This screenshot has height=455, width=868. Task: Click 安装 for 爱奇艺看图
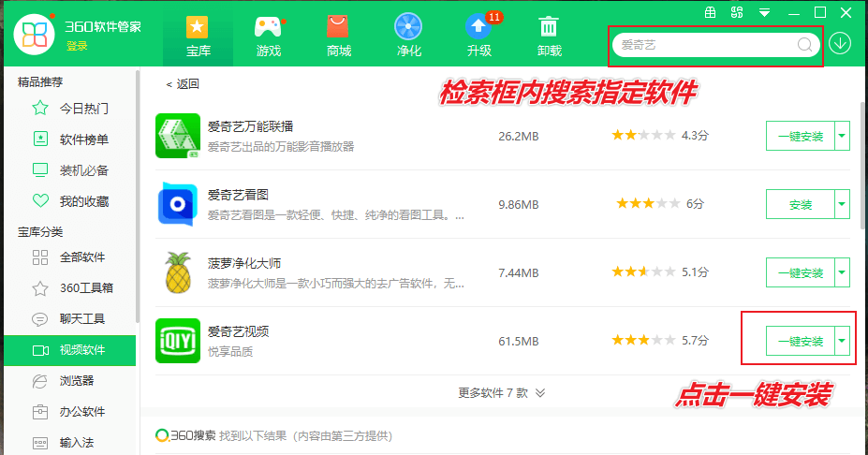801,204
